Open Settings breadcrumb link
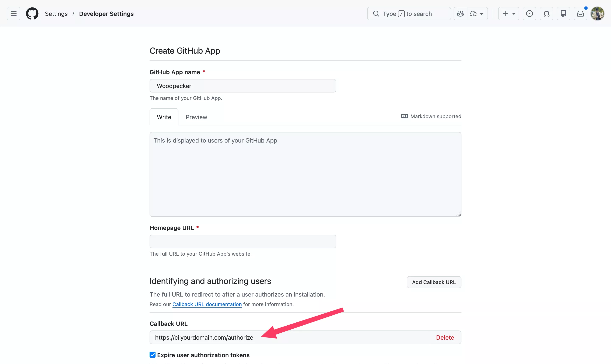This screenshot has height=364, width=611. [56, 14]
